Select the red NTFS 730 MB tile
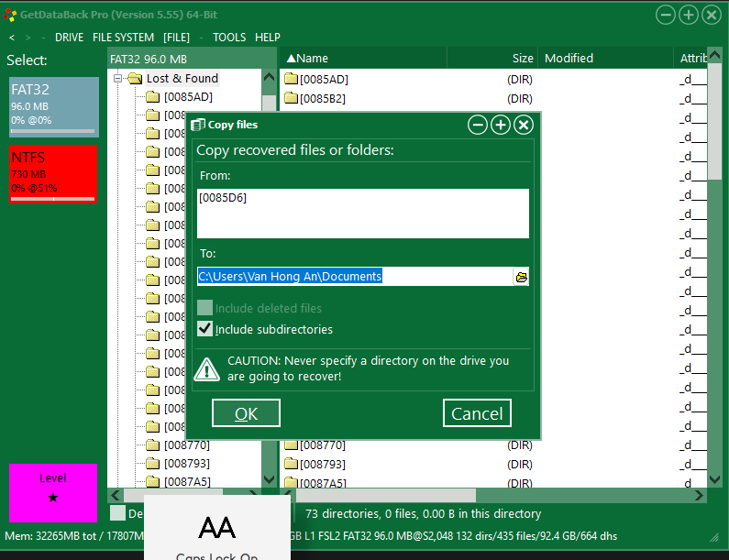The width and height of the screenshot is (729, 560). [x=52, y=173]
